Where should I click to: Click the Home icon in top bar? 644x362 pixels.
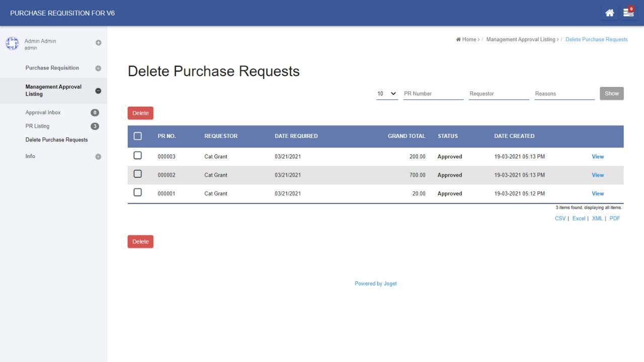click(609, 13)
